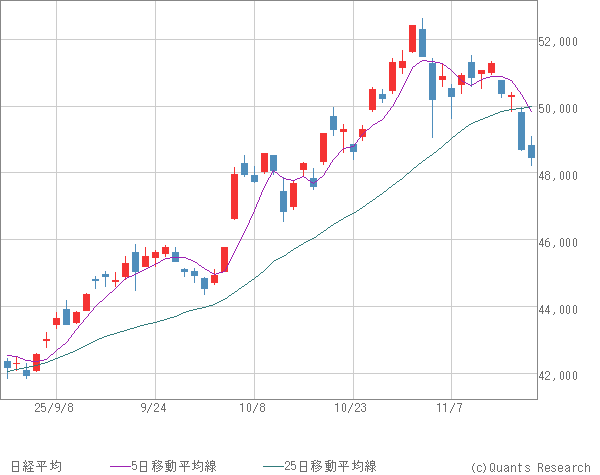Click the 25/9/8 date axis label

(53, 408)
